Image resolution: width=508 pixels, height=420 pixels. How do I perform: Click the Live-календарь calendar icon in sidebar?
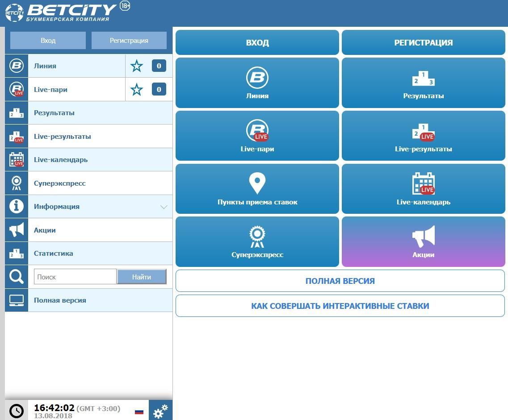pos(17,160)
